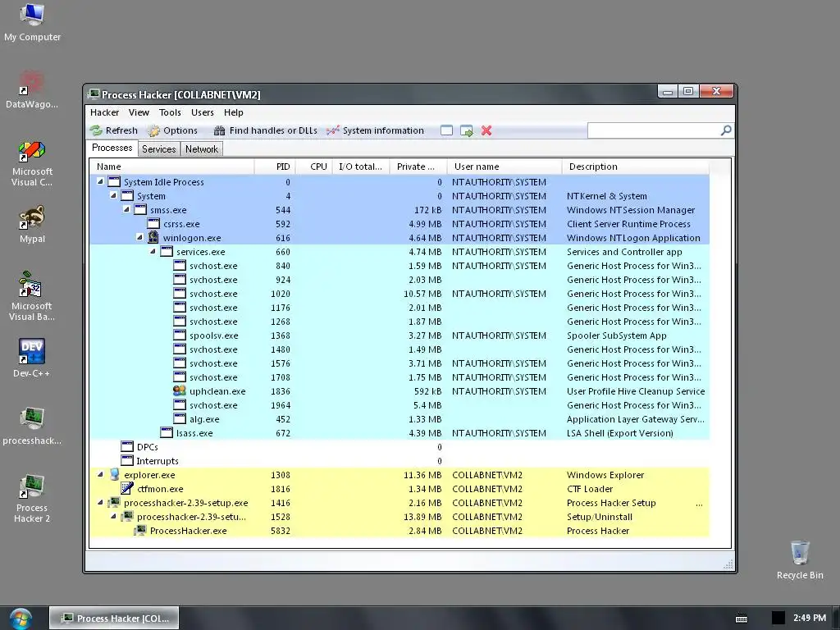
Task: Collapse the System process node
Action: coord(113,195)
